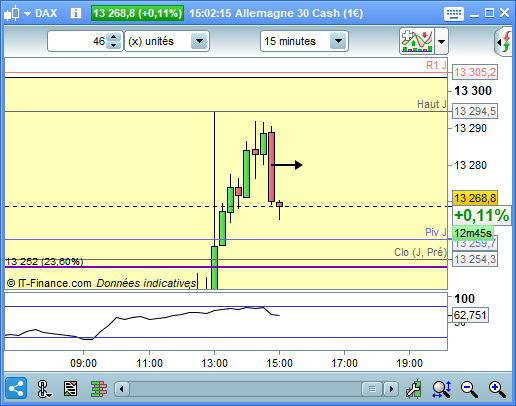
Task: Click the Allemagne 30 Cash title text
Action: (299, 13)
